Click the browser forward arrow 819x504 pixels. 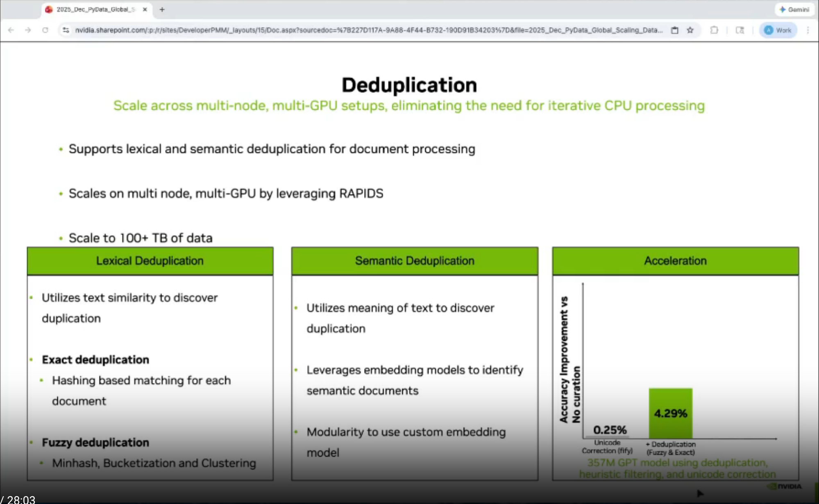pyautogui.click(x=28, y=30)
